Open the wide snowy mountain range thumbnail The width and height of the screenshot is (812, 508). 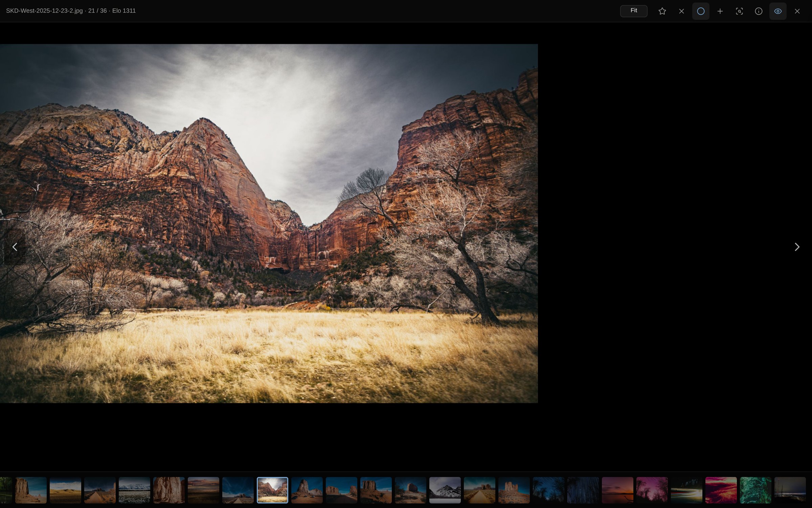pos(134,490)
